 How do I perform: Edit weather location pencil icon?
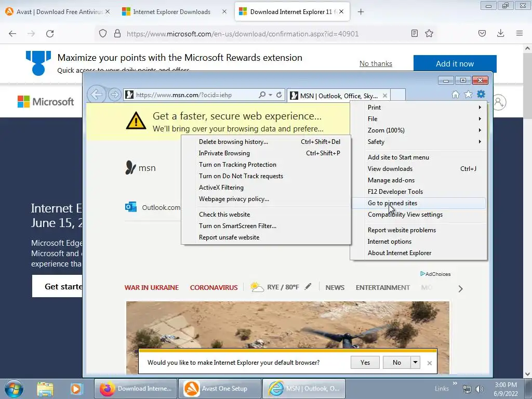click(308, 287)
